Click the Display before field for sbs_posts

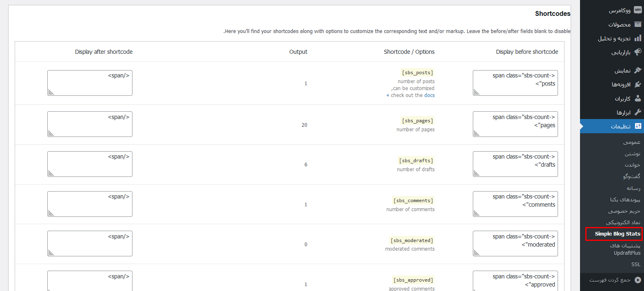tap(515, 83)
